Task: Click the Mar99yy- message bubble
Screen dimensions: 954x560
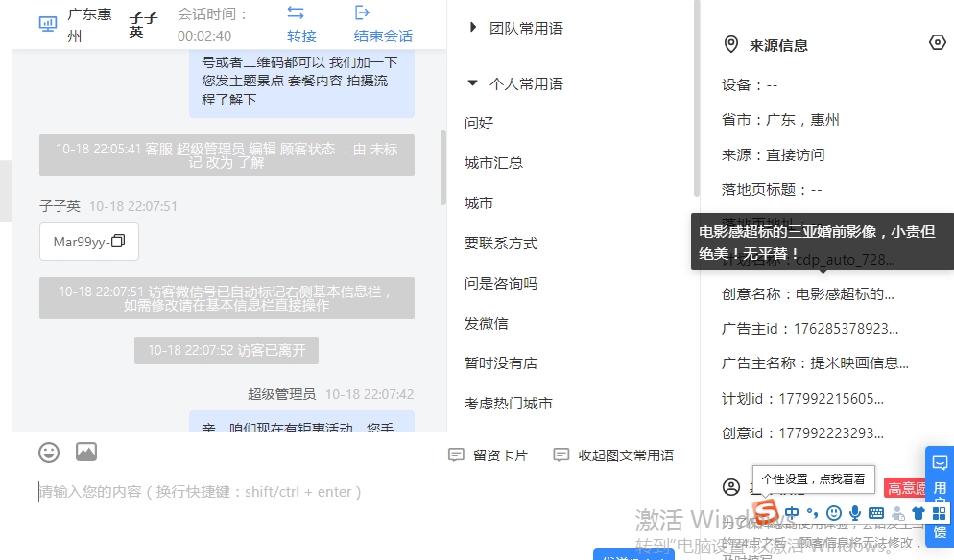Action: click(89, 242)
